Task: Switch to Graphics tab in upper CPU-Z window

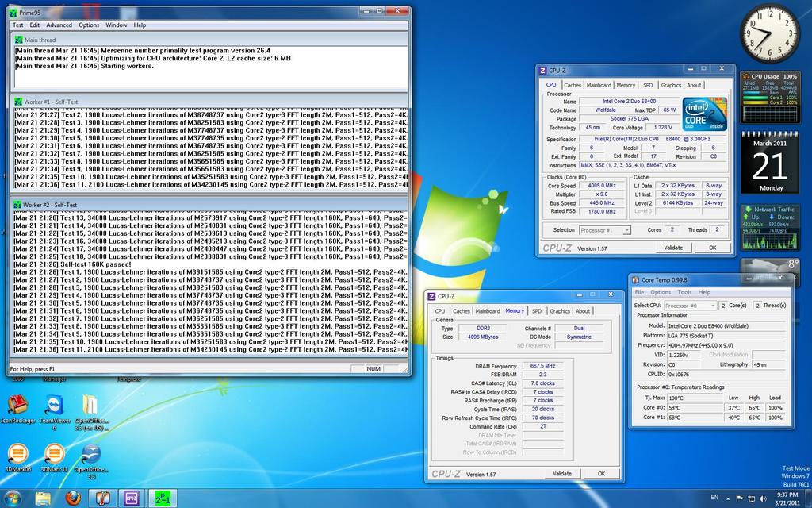Action: point(671,85)
